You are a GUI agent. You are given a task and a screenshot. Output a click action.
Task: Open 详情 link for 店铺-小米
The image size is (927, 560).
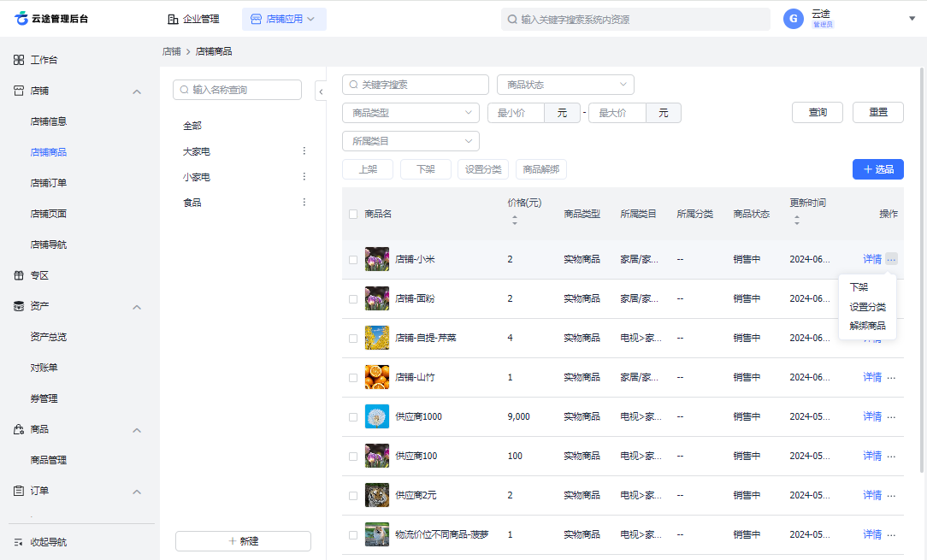(872, 259)
